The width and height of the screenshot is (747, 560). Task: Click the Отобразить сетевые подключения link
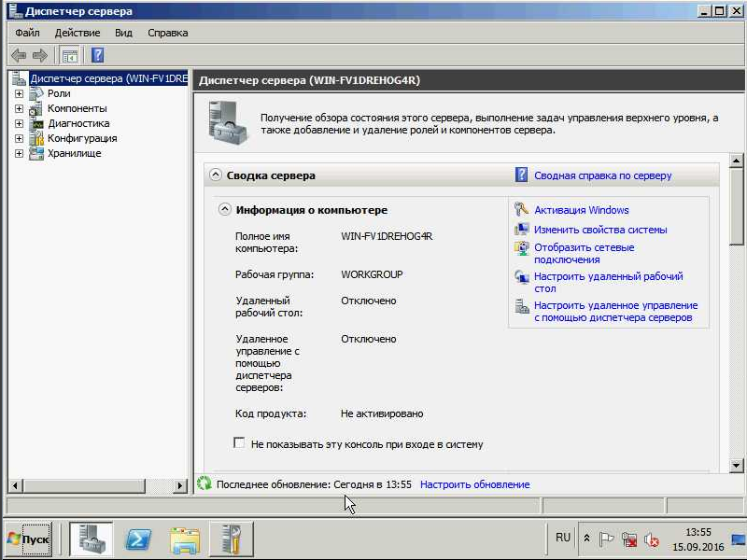click(585, 253)
